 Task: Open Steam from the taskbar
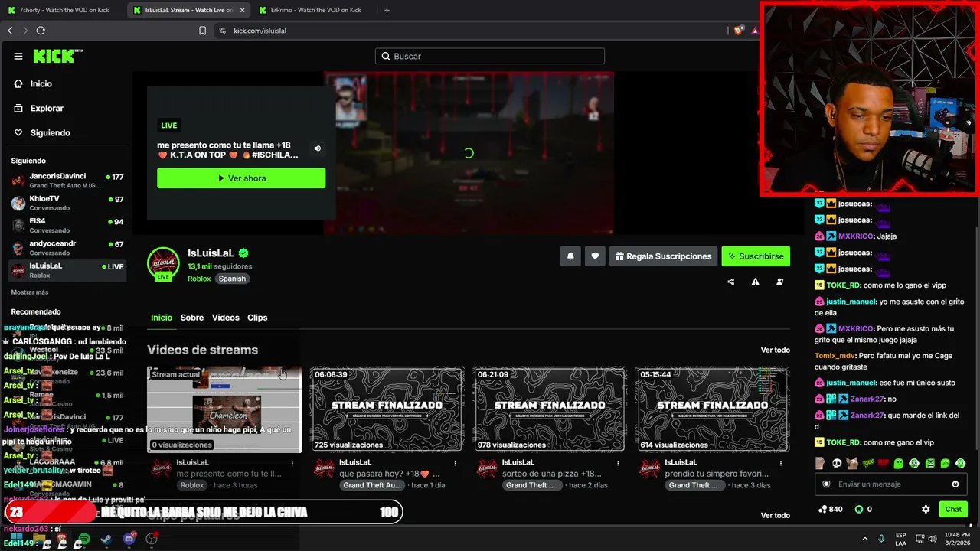point(106,540)
